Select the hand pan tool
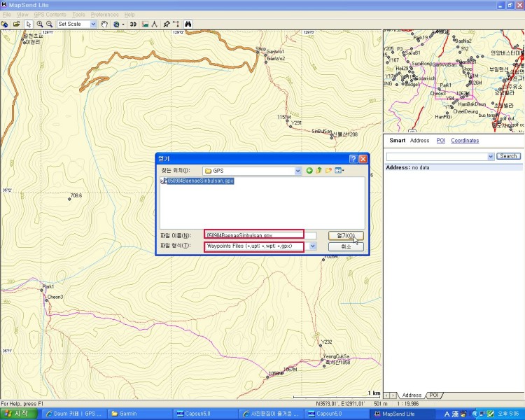This screenshot has width=525, height=420. (104, 24)
